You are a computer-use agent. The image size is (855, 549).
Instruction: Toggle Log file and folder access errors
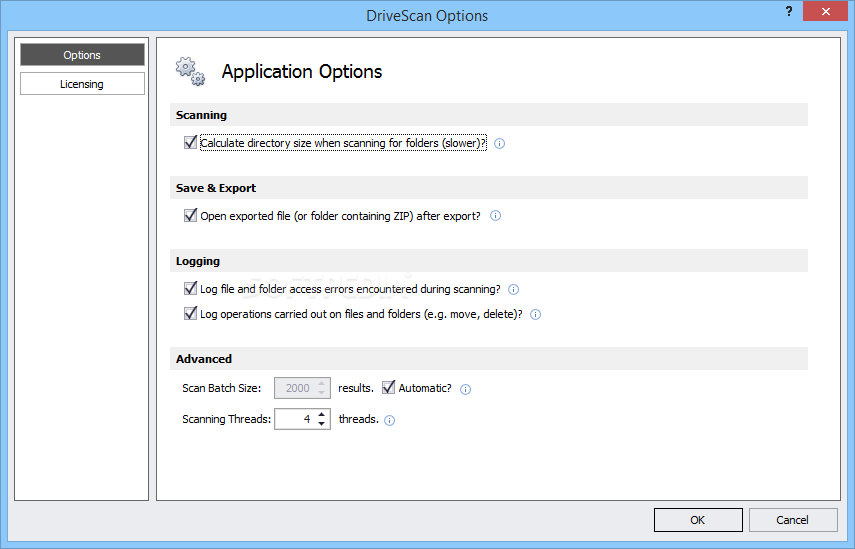190,288
